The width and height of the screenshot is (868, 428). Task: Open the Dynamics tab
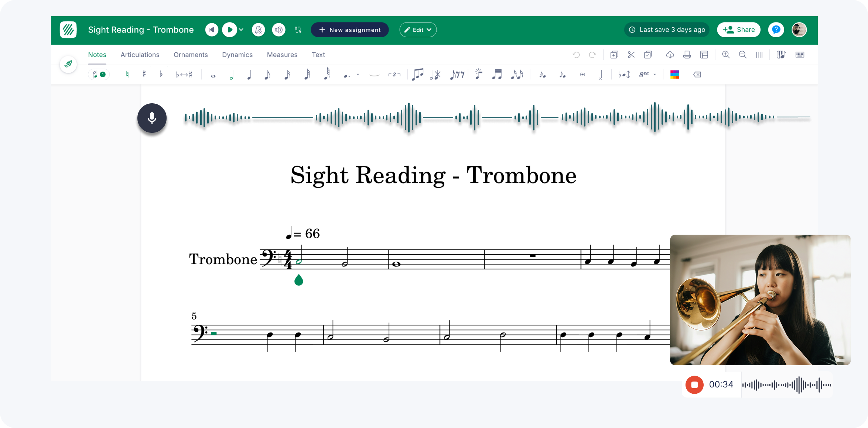(237, 55)
